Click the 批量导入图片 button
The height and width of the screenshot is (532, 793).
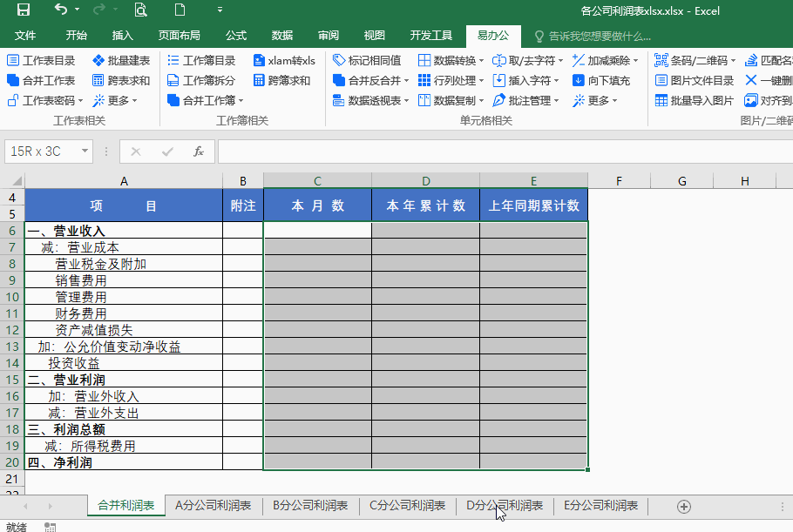pos(694,100)
